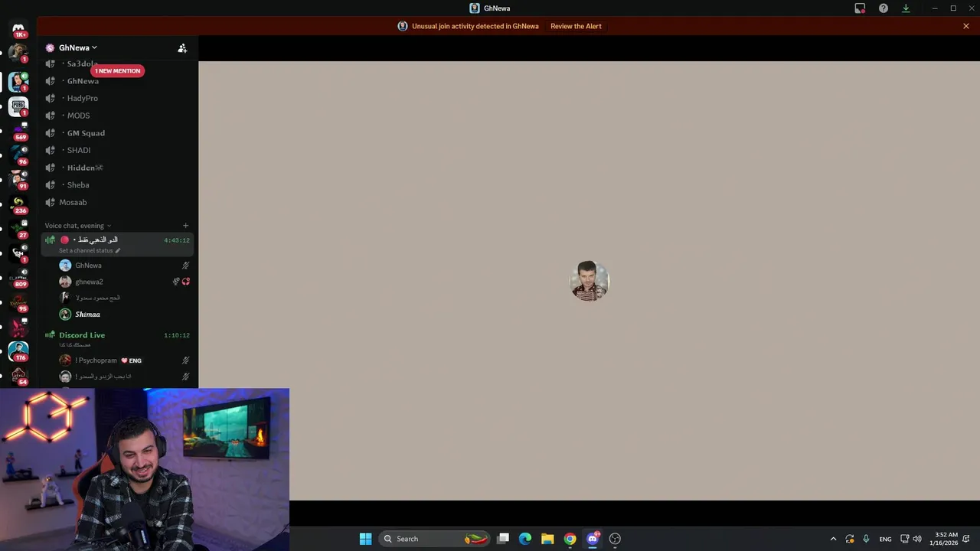Open server icon with 27 badge
This screenshot has width=980, height=551.
click(18, 229)
